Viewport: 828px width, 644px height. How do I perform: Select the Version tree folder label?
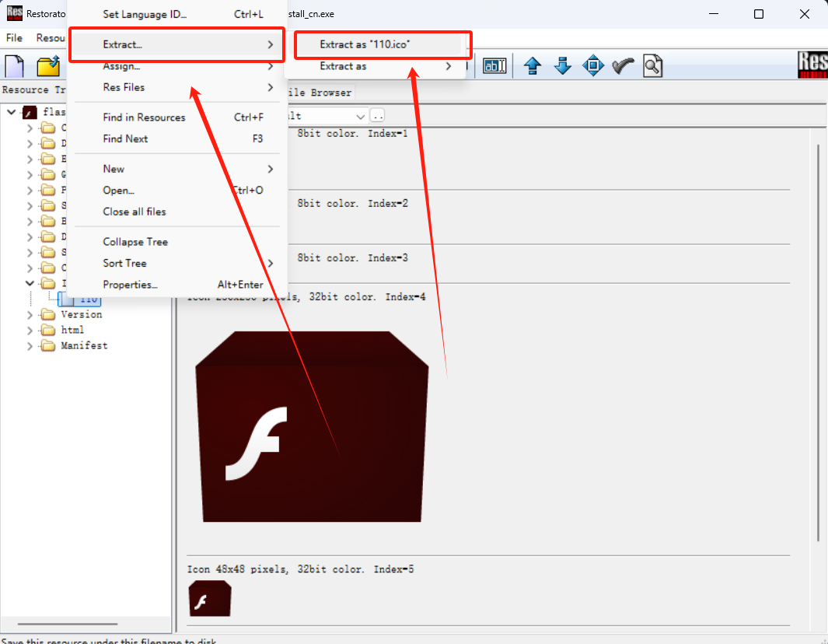point(82,315)
